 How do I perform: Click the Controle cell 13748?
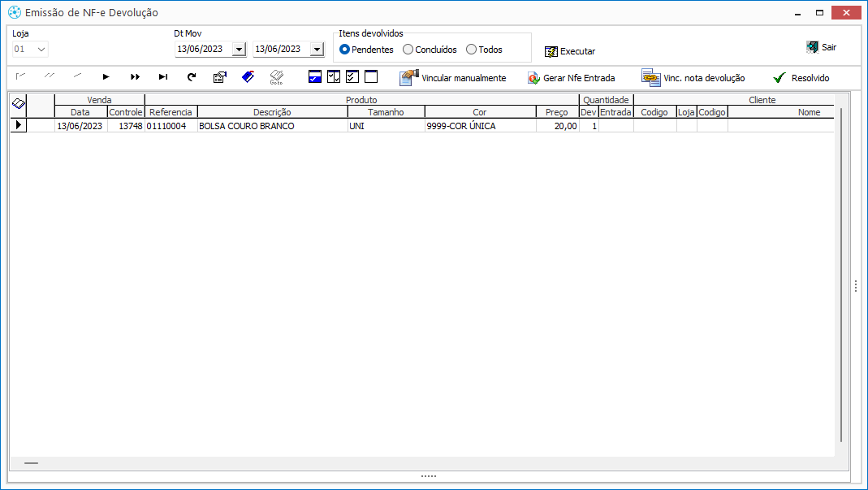126,126
